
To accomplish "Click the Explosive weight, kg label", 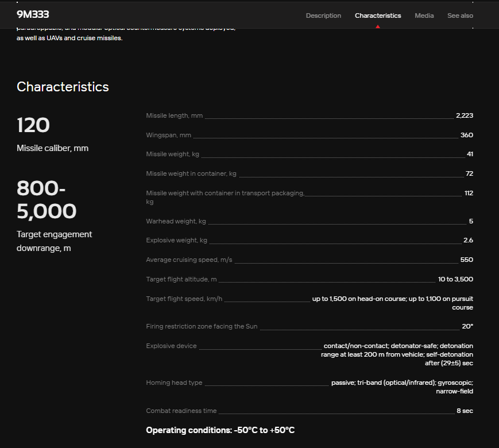I will [x=177, y=241].
